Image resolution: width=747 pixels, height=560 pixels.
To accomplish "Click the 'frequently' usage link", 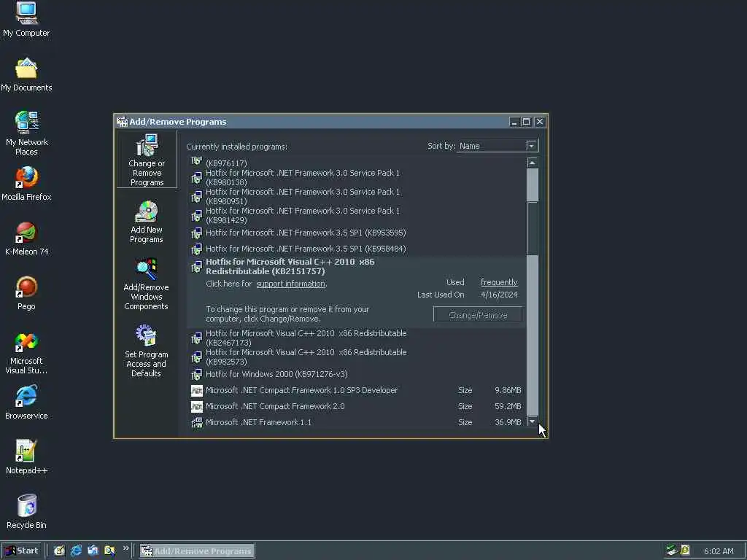I will point(499,282).
